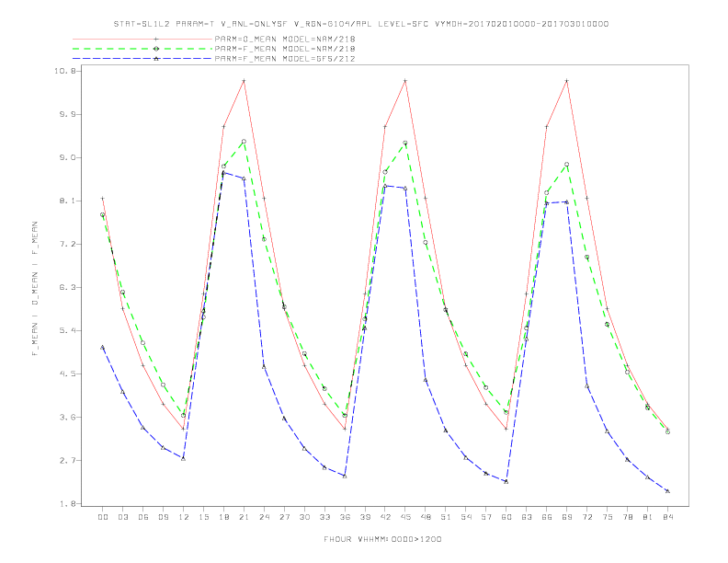Click x-axis tick label 21
Viewport: 728px width, 563px height.
tap(244, 517)
